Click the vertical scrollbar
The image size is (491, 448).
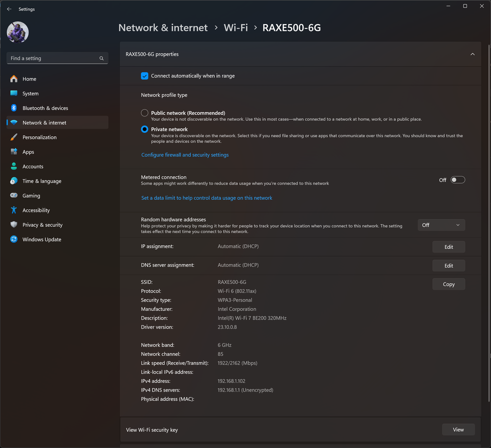click(x=489, y=222)
